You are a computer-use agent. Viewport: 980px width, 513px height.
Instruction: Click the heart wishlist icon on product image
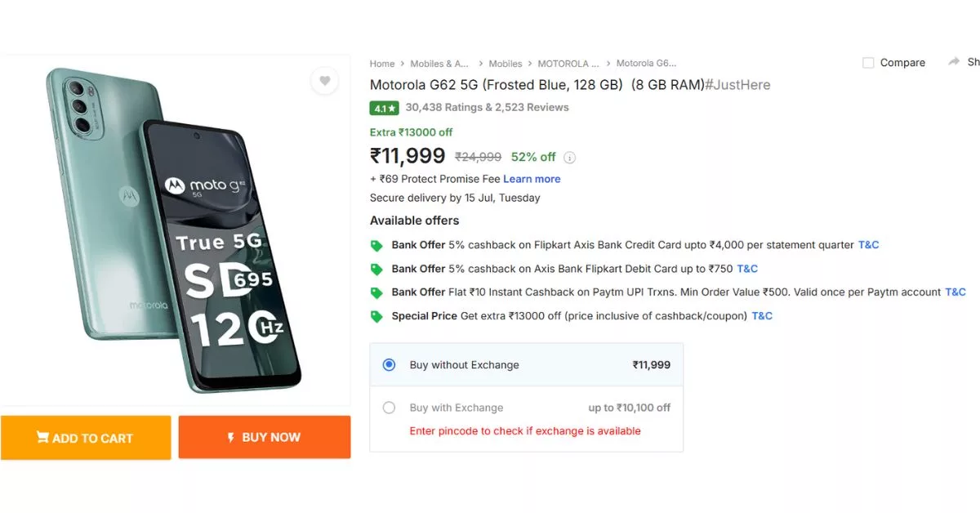pos(324,81)
